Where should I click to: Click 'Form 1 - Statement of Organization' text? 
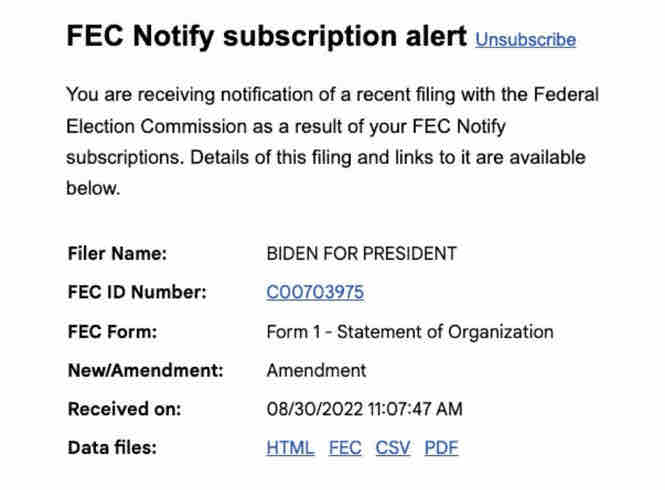pos(409,332)
